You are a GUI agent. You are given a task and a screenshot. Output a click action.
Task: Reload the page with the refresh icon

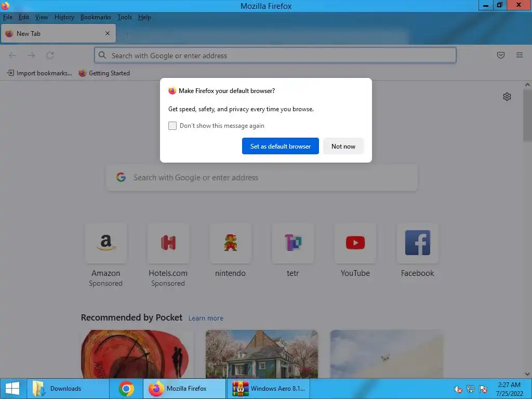(x=50, y=55)
